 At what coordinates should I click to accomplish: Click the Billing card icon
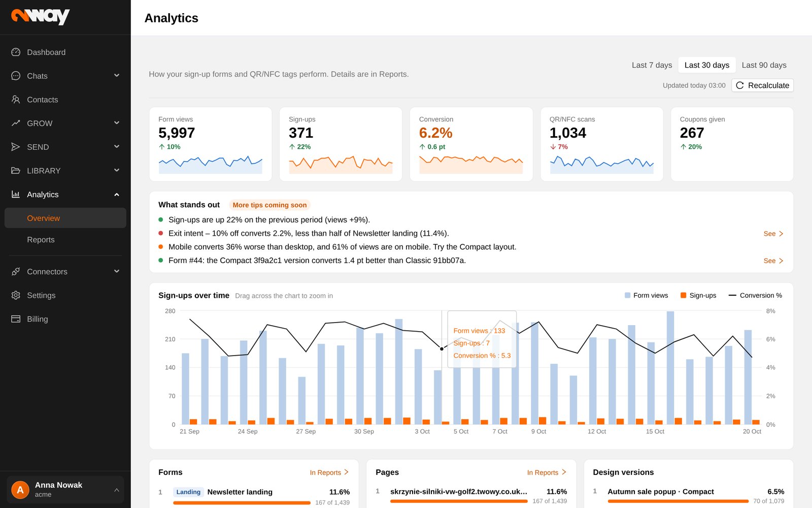click(x=16, y=319)
